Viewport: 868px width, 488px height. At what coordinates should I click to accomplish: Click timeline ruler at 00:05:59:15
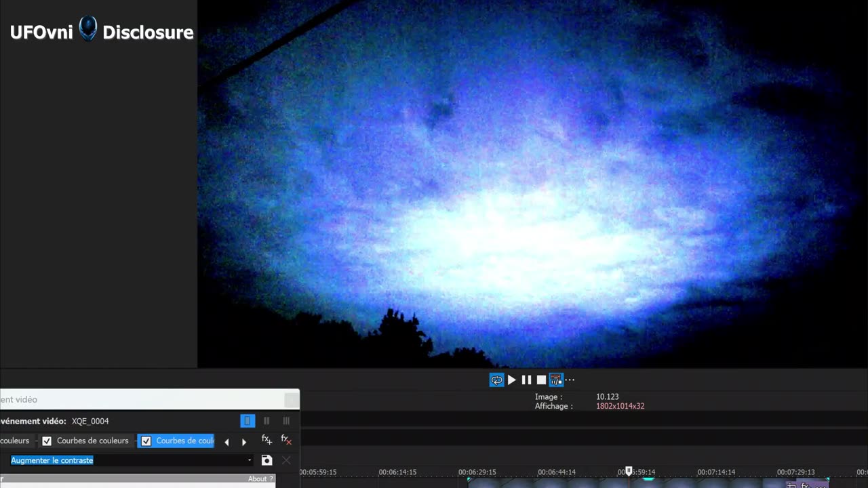318,472
